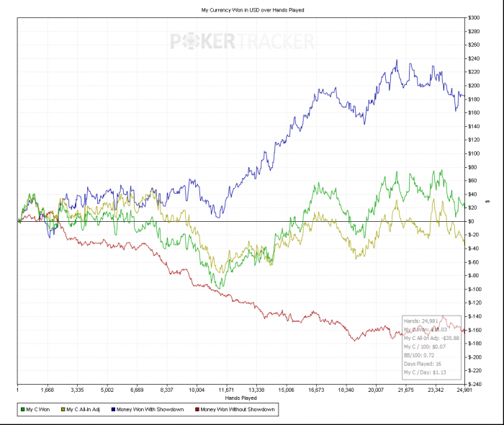The height and width of the screenshot is (425, 504).
Task: Click the yellow My C All-In Adj swatch
Action: coord(63,409)
